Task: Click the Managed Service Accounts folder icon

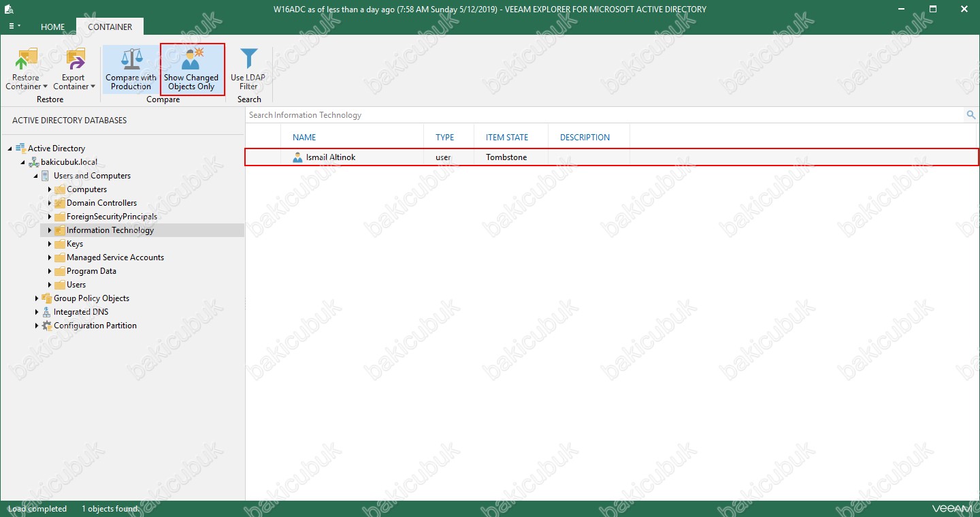Action: coord(60,257)
